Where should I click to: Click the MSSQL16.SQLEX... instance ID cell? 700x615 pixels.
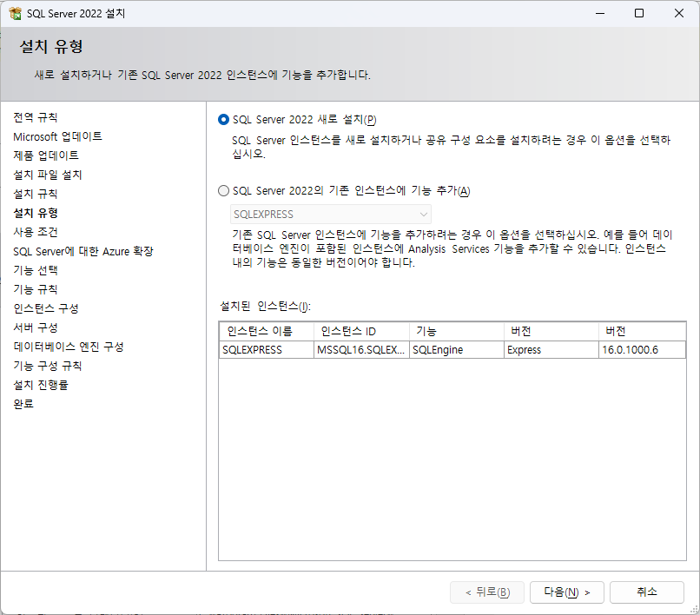pyautogui.click(x=361, y=350)
